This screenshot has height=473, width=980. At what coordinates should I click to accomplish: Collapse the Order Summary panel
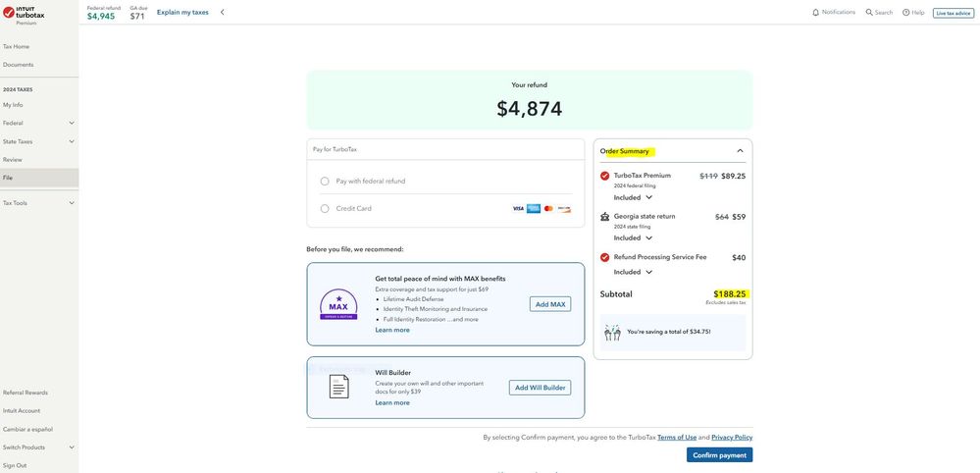coord(740,151)
